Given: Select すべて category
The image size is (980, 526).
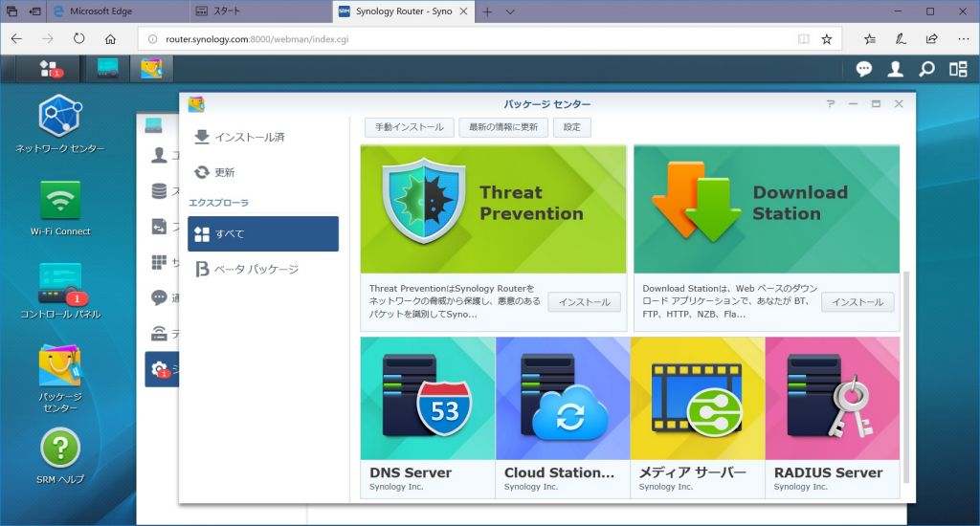Looking at the screenshot, I should (x=263, y=233).
